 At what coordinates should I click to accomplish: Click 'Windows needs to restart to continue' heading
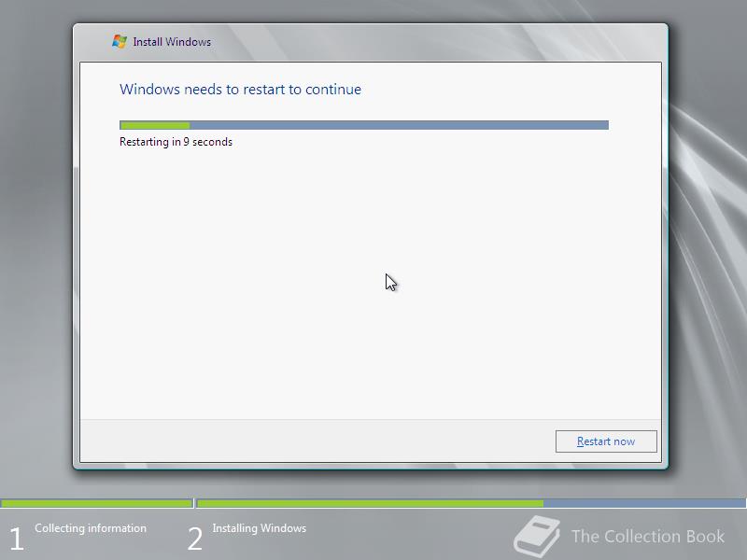(x=240, y=89)
